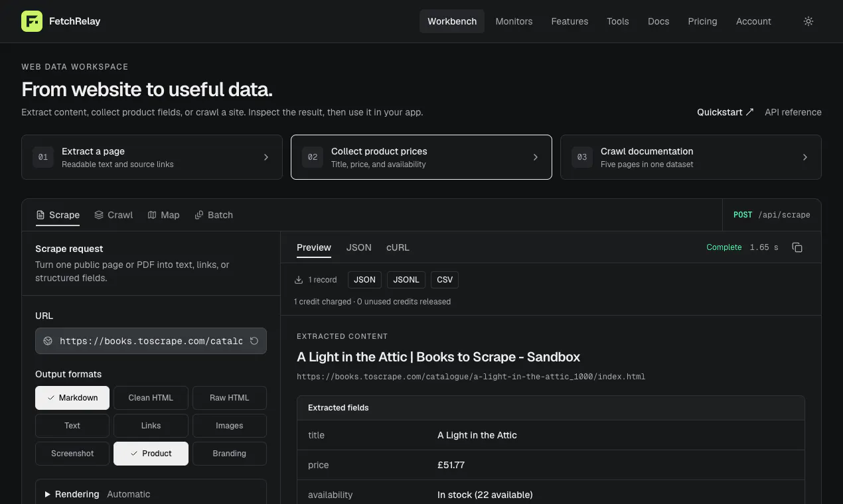843x504 pixels.
Task: Switch to the JSON result tab
Action: point(358,247)
